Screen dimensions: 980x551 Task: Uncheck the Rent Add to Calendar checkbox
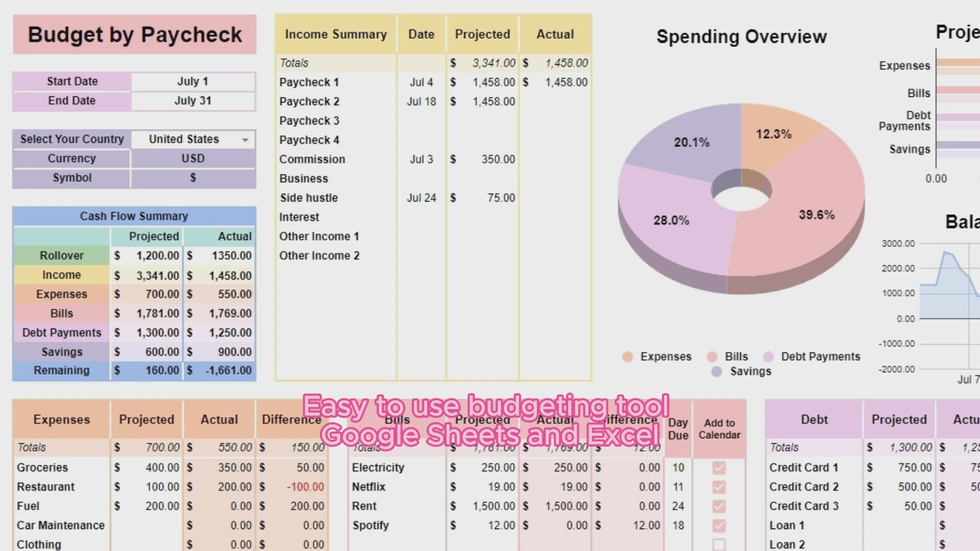click(x=719, y=506)
